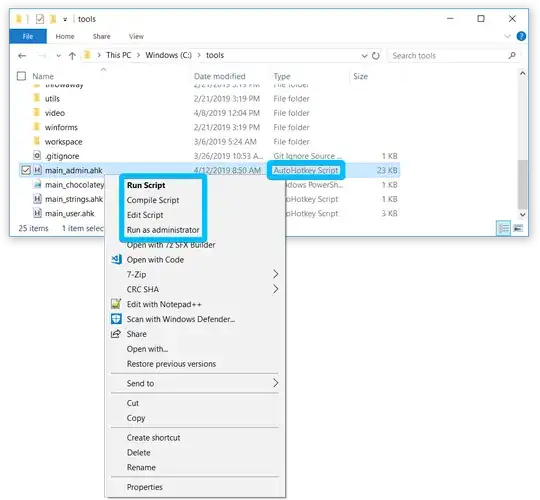Select Delete from context menu
The height and width of the screenshot is (500, 540).
(x=195, y=452)
